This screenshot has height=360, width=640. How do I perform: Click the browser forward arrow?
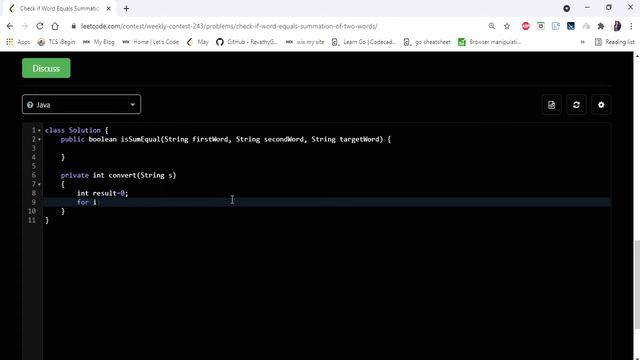coord(24,26)
